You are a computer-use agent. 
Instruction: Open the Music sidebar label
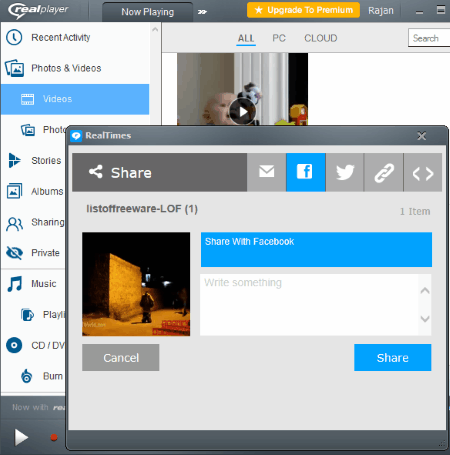point(44,284)
